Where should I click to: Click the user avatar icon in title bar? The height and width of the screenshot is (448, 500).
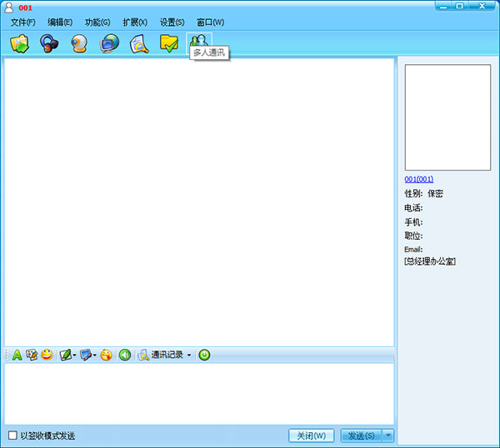point(9,7)
